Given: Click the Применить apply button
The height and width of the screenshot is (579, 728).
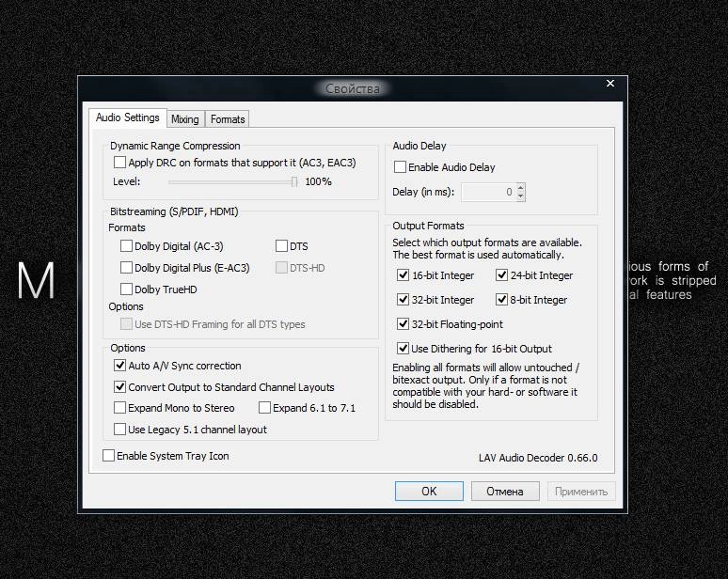Looking at the screenshot, I should click(581, 492).
